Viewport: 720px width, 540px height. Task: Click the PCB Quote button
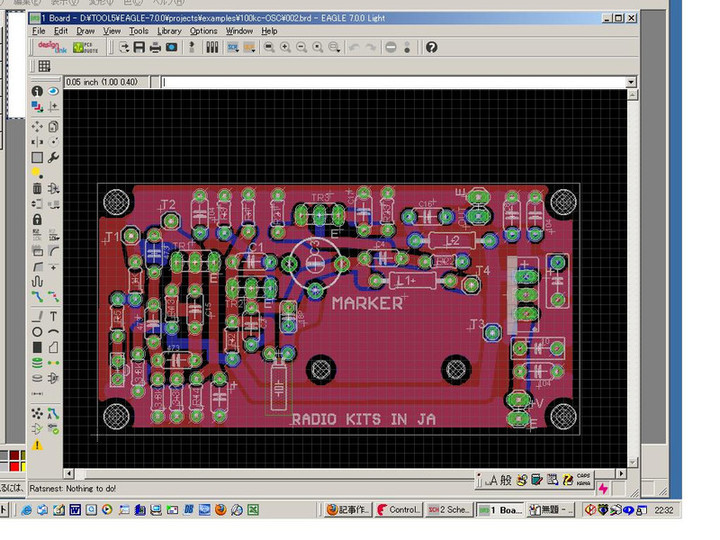pos(84,47)
